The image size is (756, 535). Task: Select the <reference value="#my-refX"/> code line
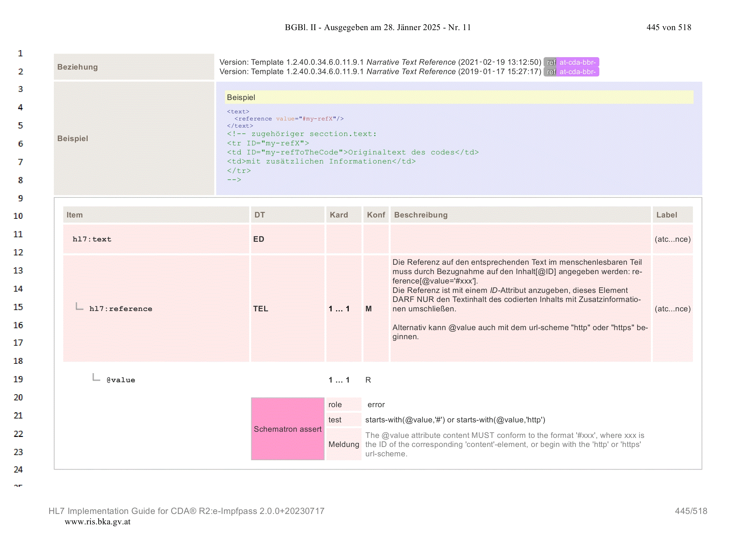pos(289,119)
